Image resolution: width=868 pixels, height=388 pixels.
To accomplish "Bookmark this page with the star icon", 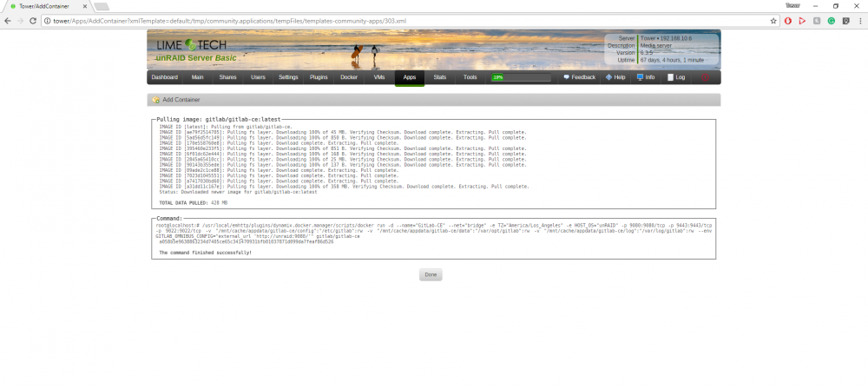I will pos(773,21).
